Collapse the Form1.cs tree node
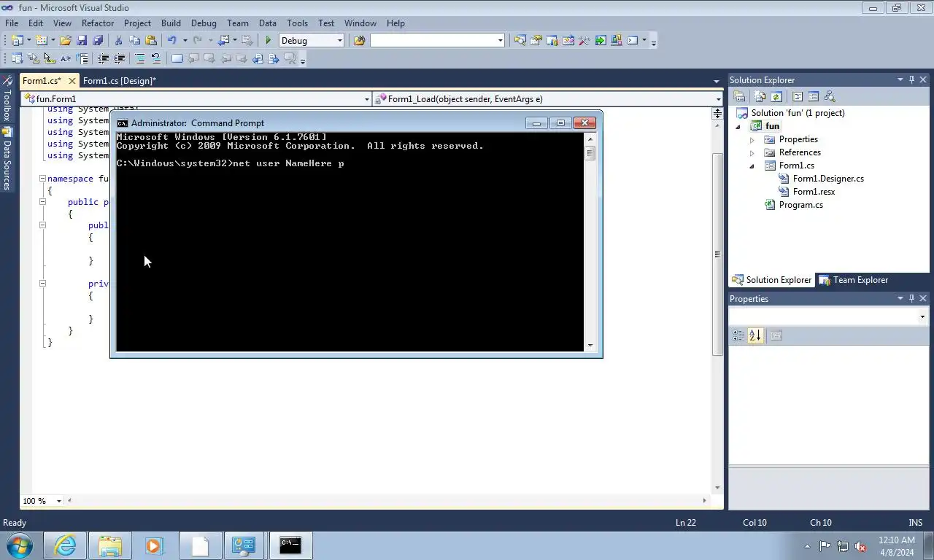Viewport: 934px width, 560px height. pyautogui.click(x=752, y=166)
